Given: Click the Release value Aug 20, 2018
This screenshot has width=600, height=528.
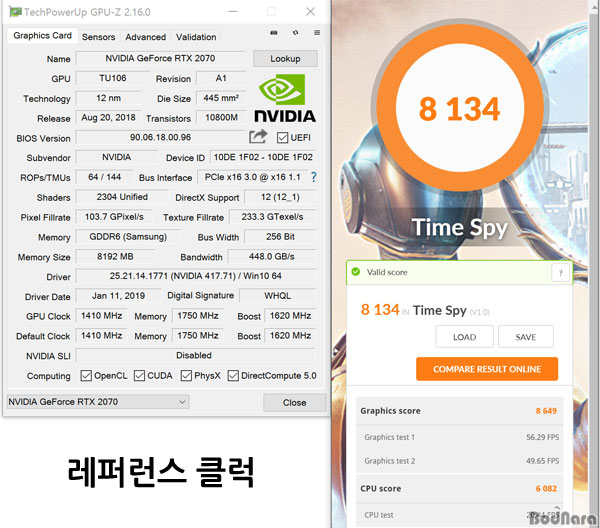Looking at the screenshot, I should click(108, 117).
